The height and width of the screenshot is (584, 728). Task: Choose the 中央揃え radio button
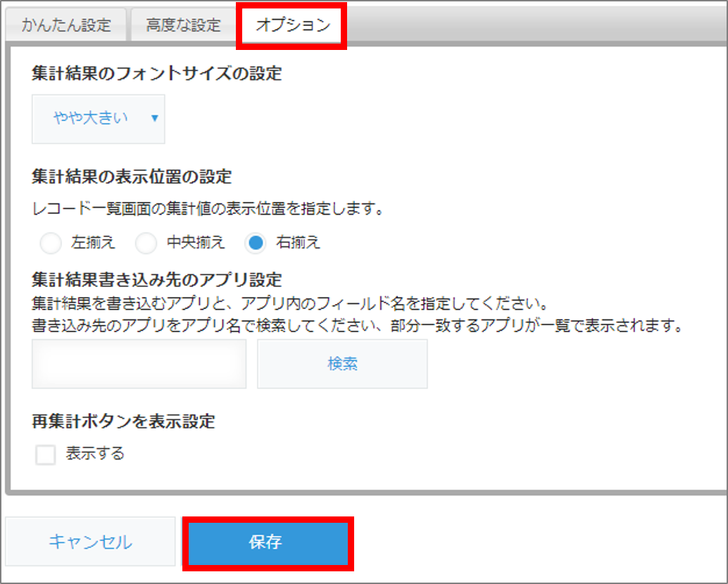(146, 243)
